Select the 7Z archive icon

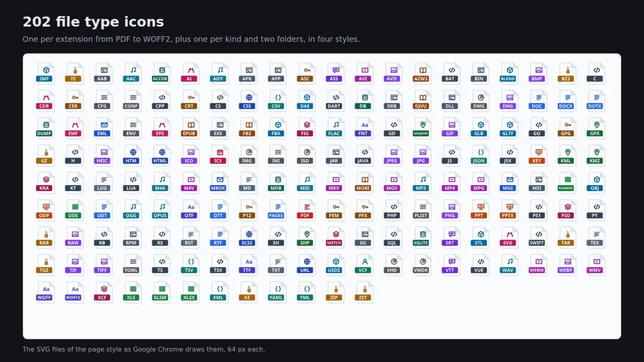[75, 73]
